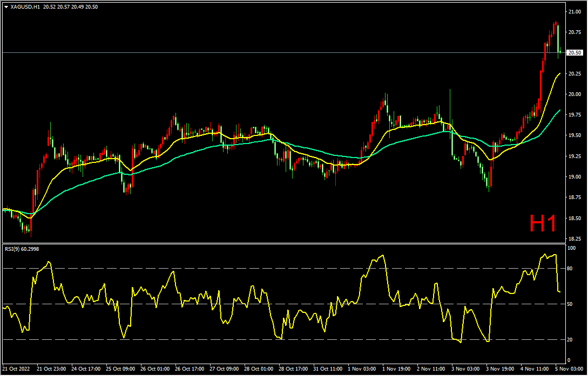The height and width of the screenshot is (376, 588).
Task: Click the 19.00 price scale label
Action: pyautogui.click(x=575, y=177)
